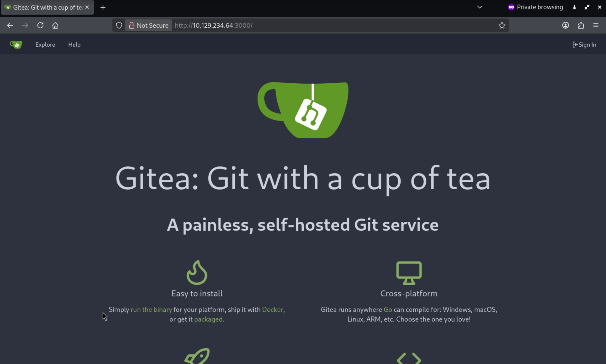Image resolution: width=606 pixels, height=364 pixels.
Task: Open the browser home page
Action: point(55,25)
